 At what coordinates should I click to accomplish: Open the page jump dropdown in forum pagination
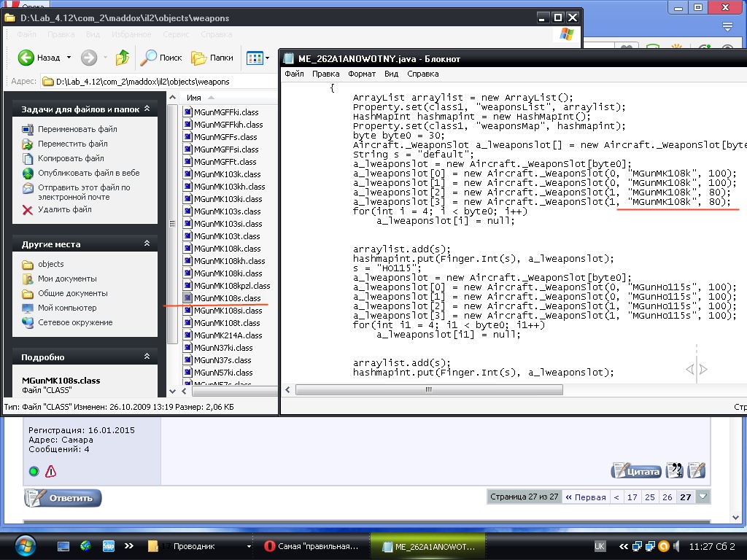703,497
